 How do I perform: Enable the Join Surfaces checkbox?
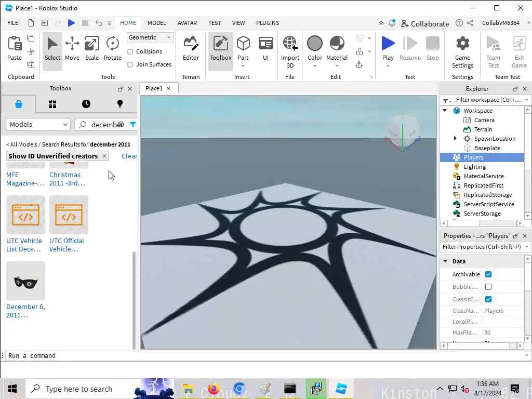(130, 64)
